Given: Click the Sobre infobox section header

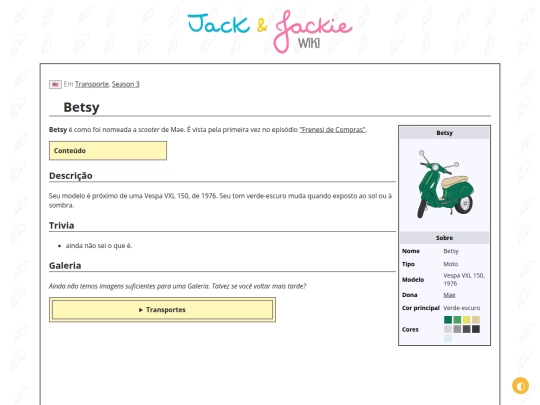Looking at the screenshot, I should click(x=444, y=238).
